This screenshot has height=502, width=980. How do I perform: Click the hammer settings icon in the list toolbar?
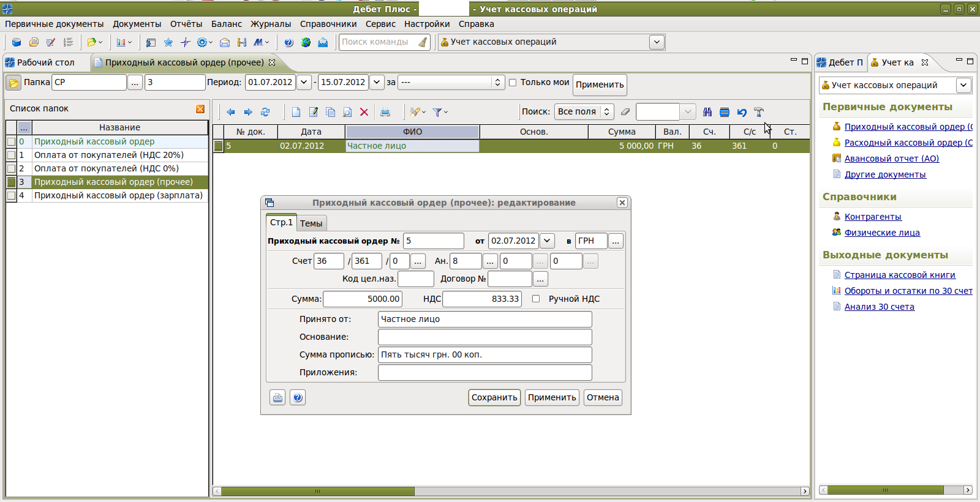759,112
